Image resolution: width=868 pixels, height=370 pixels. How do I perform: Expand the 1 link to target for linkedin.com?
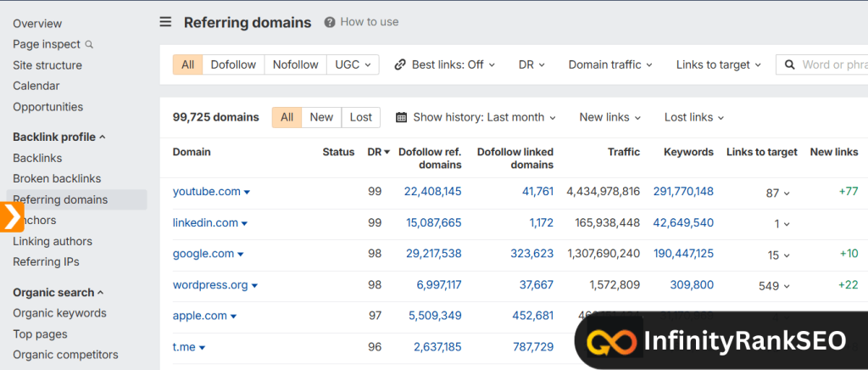click(782, 224)
